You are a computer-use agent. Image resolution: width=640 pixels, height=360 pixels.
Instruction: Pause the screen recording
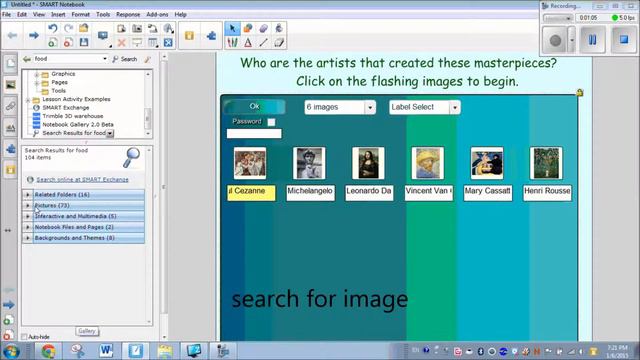(x=592, y=40)
